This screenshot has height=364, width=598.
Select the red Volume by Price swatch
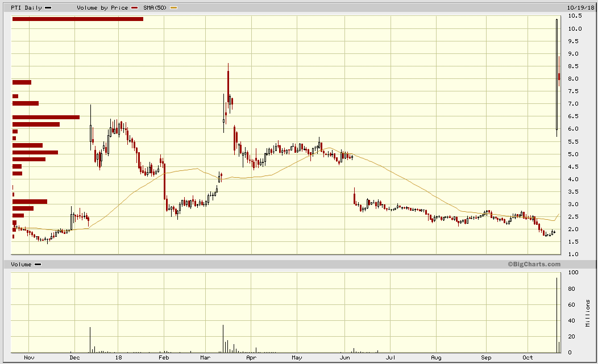coord(134,7)
